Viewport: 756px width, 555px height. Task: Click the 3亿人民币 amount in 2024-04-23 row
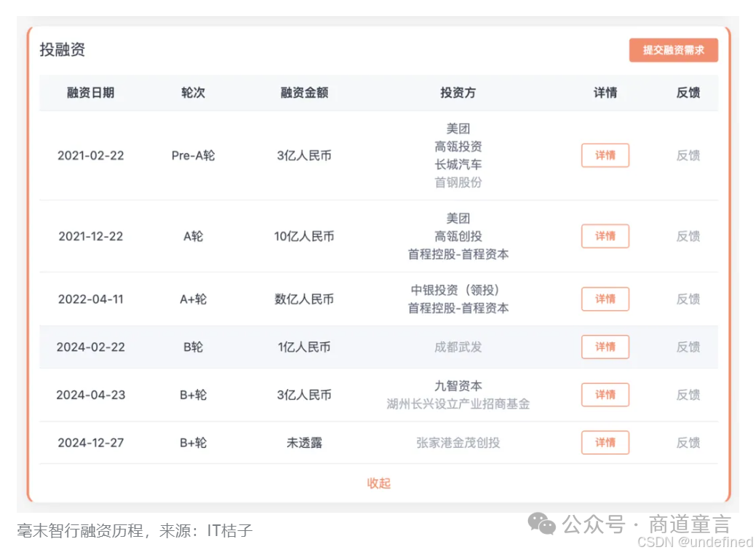point(304,395)
